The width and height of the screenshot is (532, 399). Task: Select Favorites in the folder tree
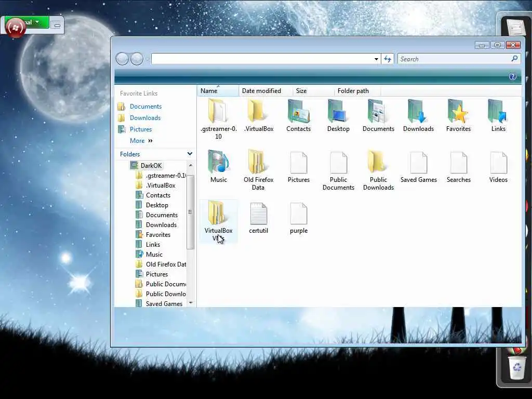click(158, 234)
